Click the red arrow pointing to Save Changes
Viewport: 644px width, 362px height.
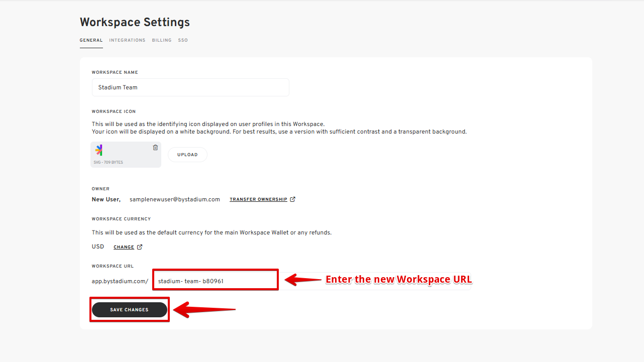[204, 310]
